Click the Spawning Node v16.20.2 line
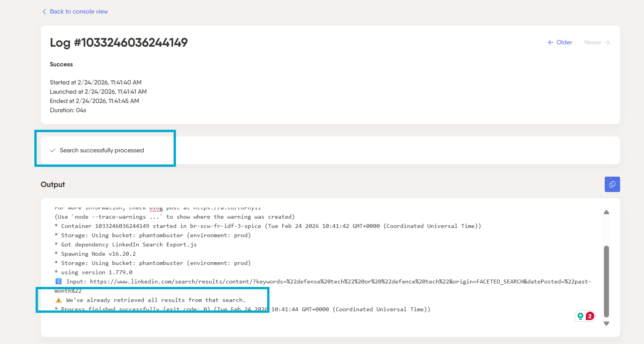The height and width of the screenshot is (344, 644). point(95,254)
